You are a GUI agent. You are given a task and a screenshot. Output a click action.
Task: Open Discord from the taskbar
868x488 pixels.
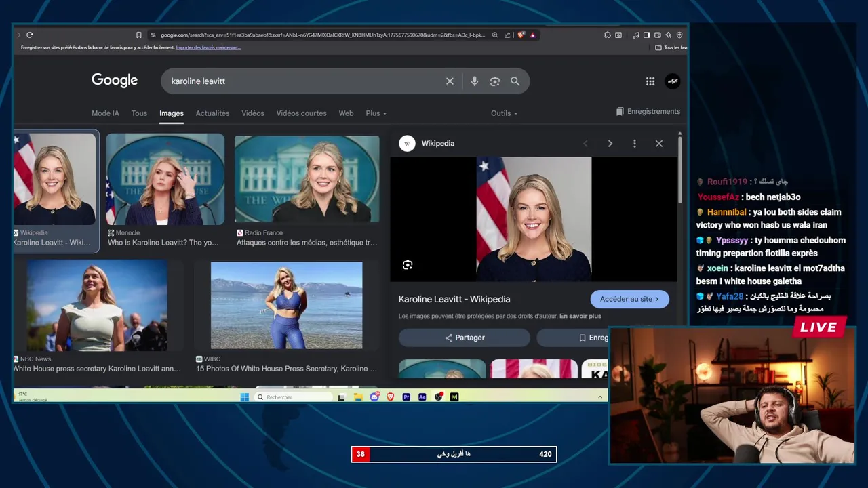click(374, 397)
